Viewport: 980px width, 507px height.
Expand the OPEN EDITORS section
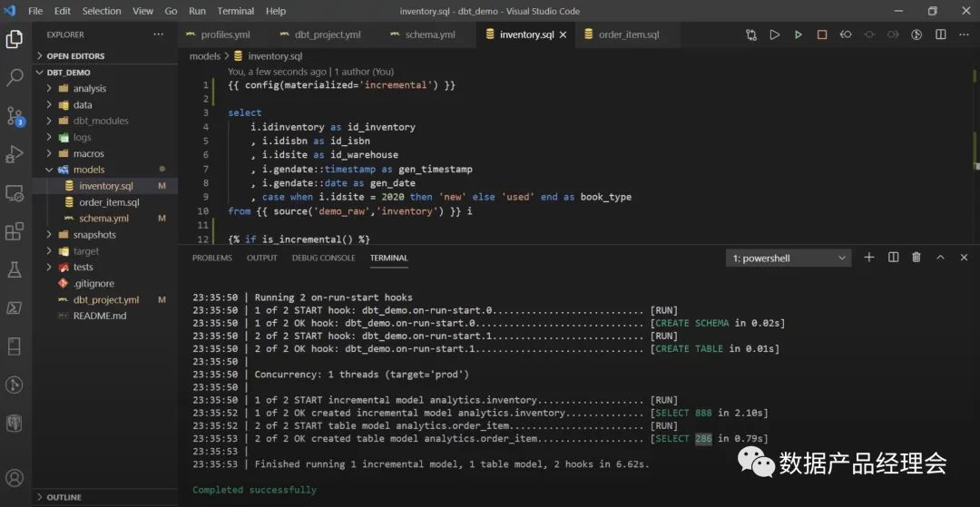pos(75,55)
